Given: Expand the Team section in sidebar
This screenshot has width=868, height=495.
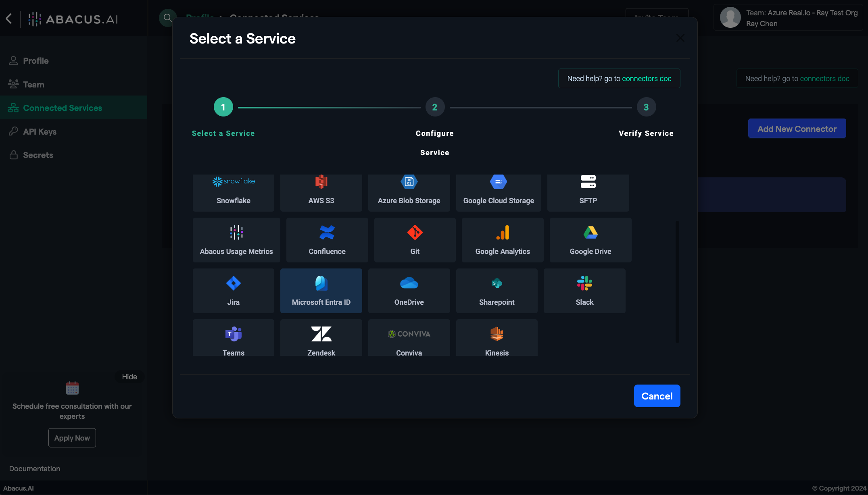Looking at the screenshot, I should coord(33,84).
